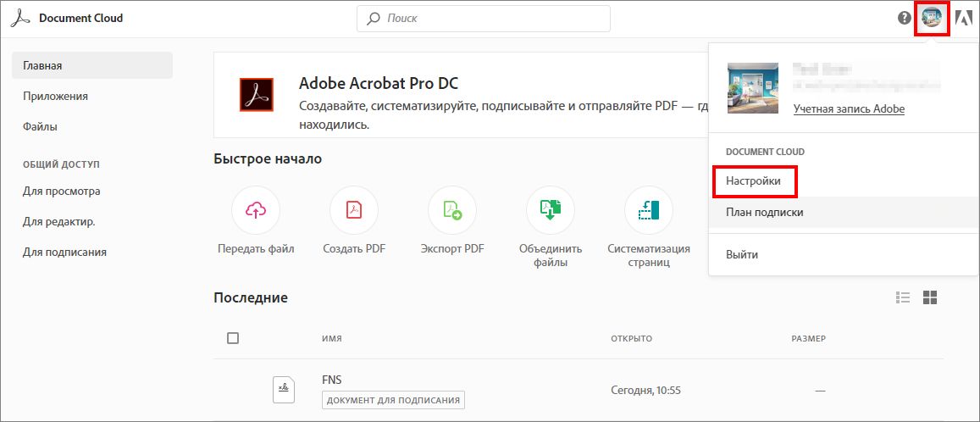Viewport: 980px width, 422px height.
Task: Click the Document Cloud header title
Action: (80, 18)
